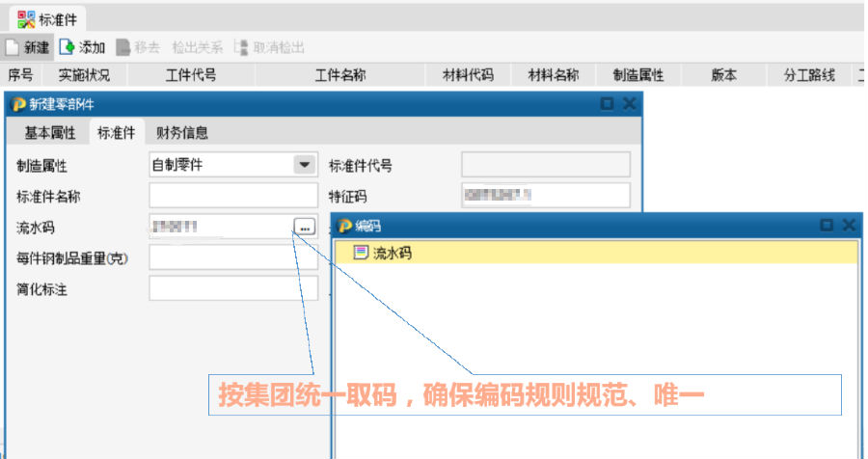Click the 添加 toolbar button
This screenshot has height=459, width=868.
83,47
